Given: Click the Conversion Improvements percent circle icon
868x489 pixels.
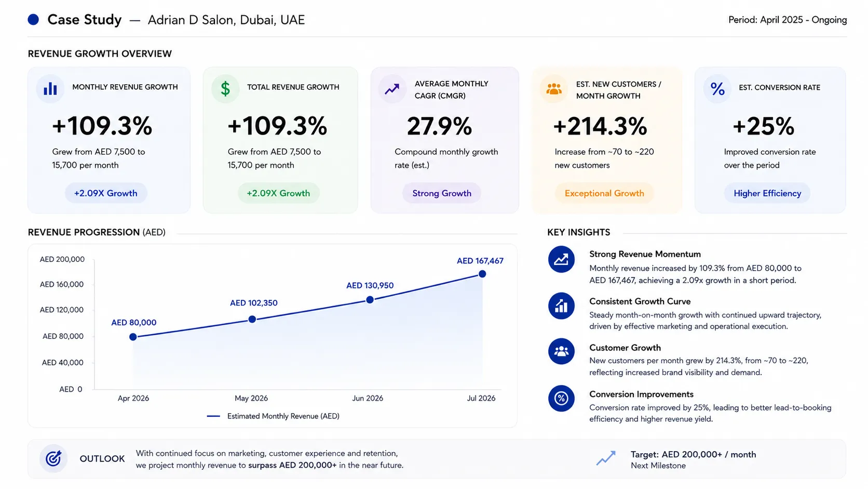Looking at the screenshot, I should 561,399.
